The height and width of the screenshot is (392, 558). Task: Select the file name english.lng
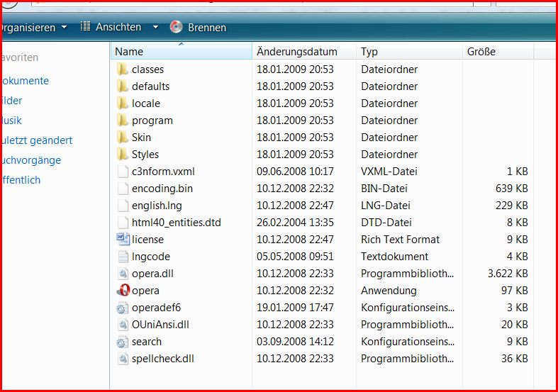click(x=157, y=206)
